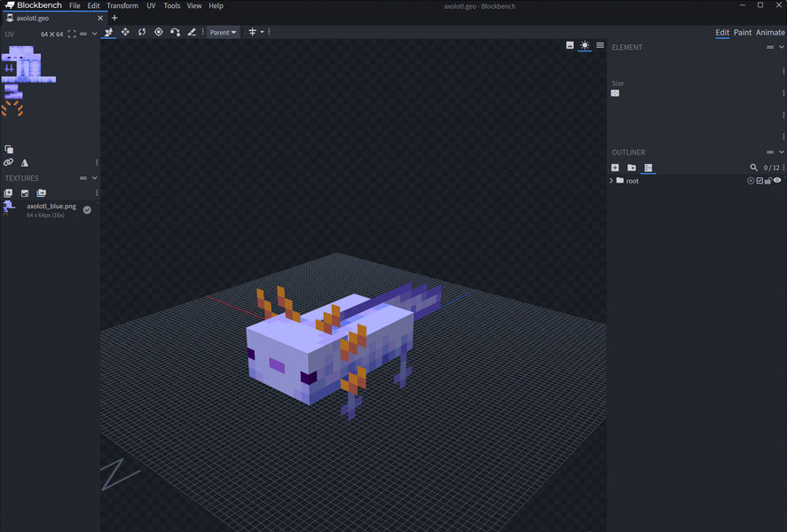
Task: Open the File menu
Action: tap(75, 5)
